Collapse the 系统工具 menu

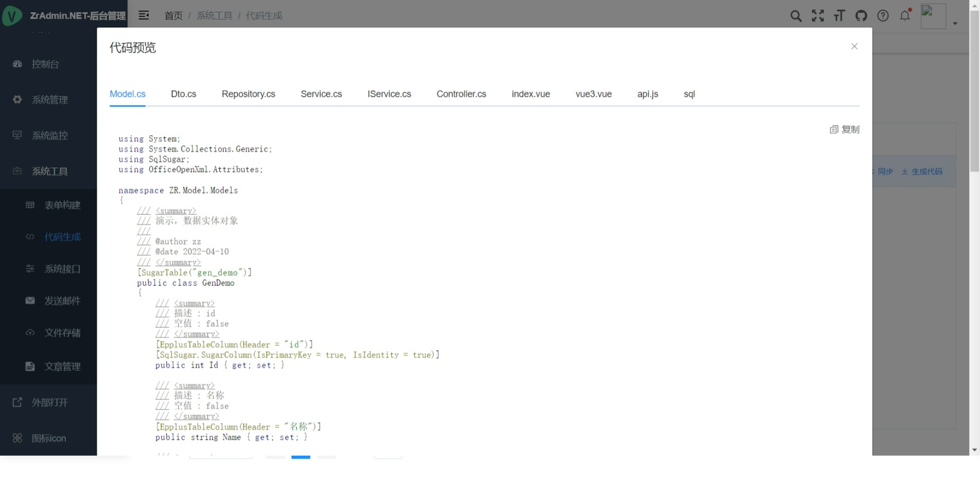coord(49,171)
